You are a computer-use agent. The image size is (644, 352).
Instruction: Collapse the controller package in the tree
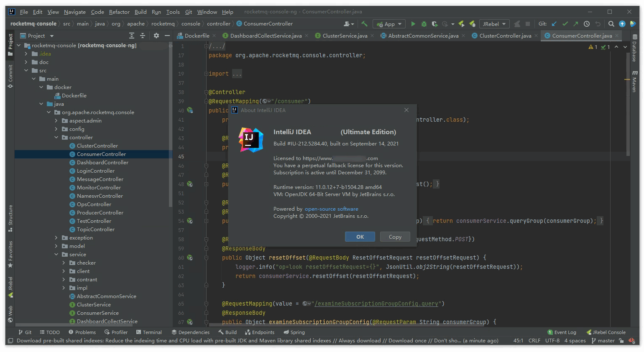[56, 138]
